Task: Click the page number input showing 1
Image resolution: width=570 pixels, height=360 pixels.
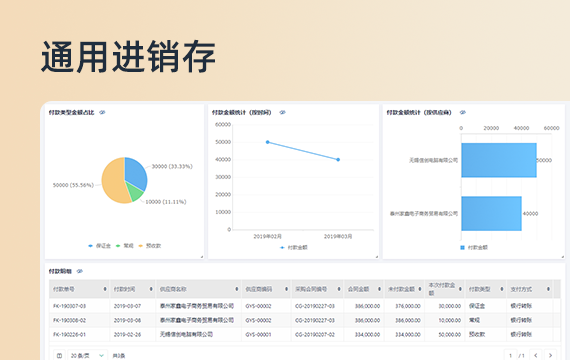Action: 510,355
